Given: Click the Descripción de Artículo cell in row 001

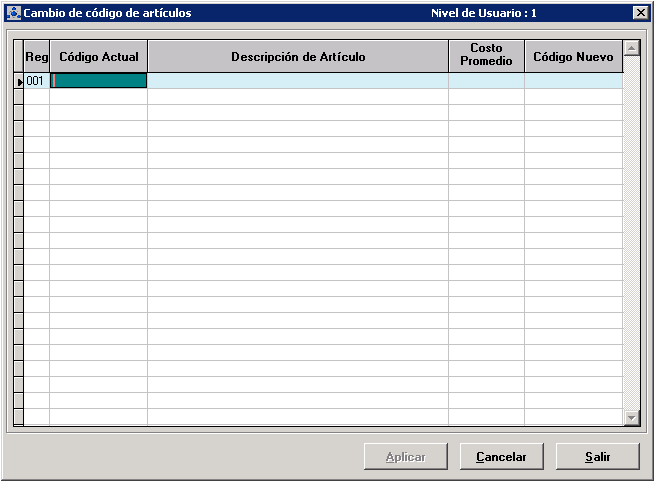Looking at the screenshot, I should (298, 82).
